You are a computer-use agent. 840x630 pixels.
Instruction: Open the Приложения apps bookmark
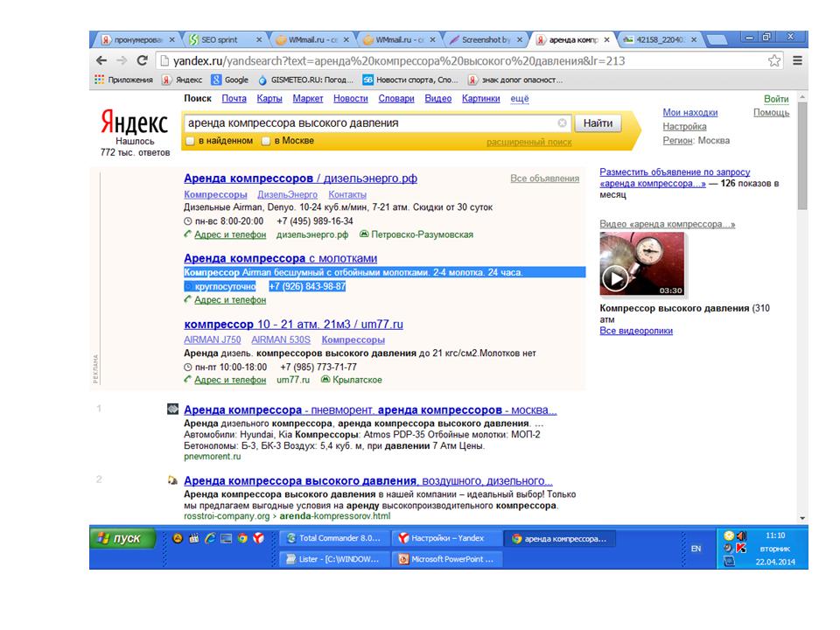[123, 80]
